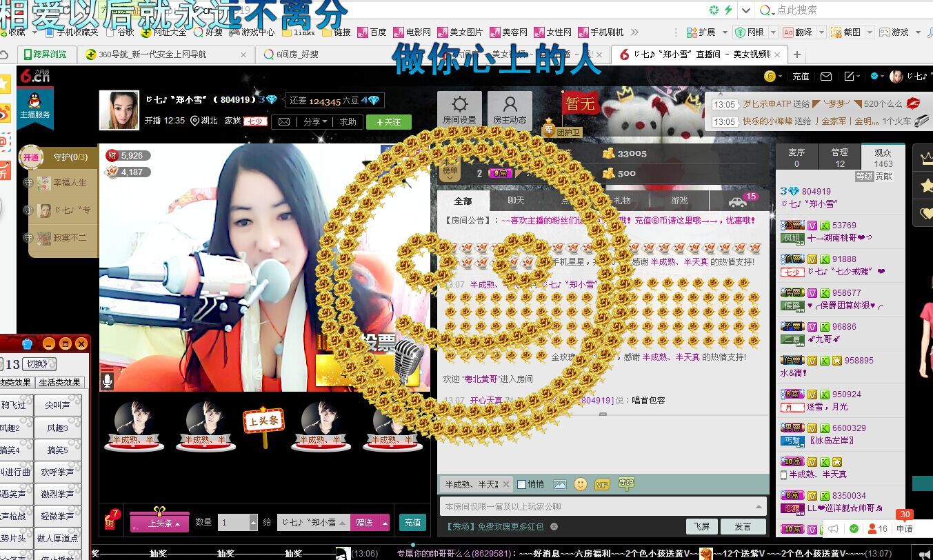Open the 数量 quantity dropdown arrow

tap(253, 523)
